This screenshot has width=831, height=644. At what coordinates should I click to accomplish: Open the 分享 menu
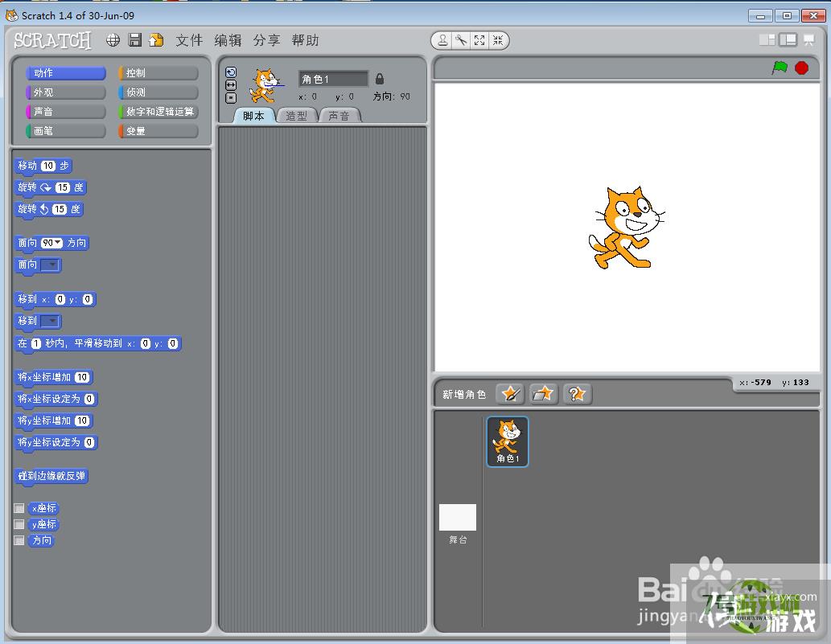(x=266, y=40)
